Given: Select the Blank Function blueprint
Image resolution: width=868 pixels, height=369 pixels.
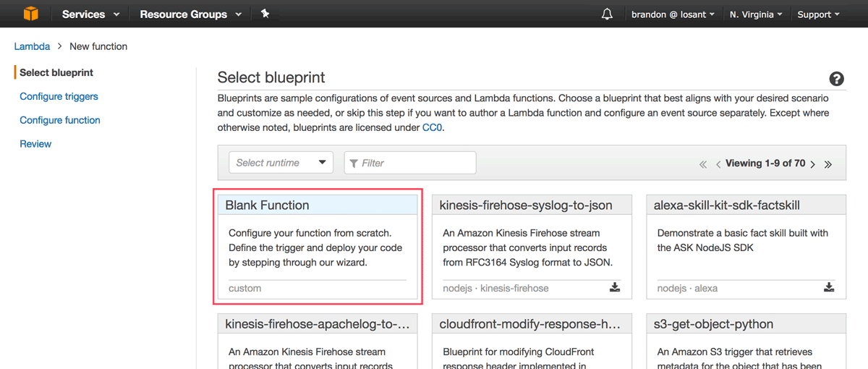Looking at the screenshot, I should (318, 246).
